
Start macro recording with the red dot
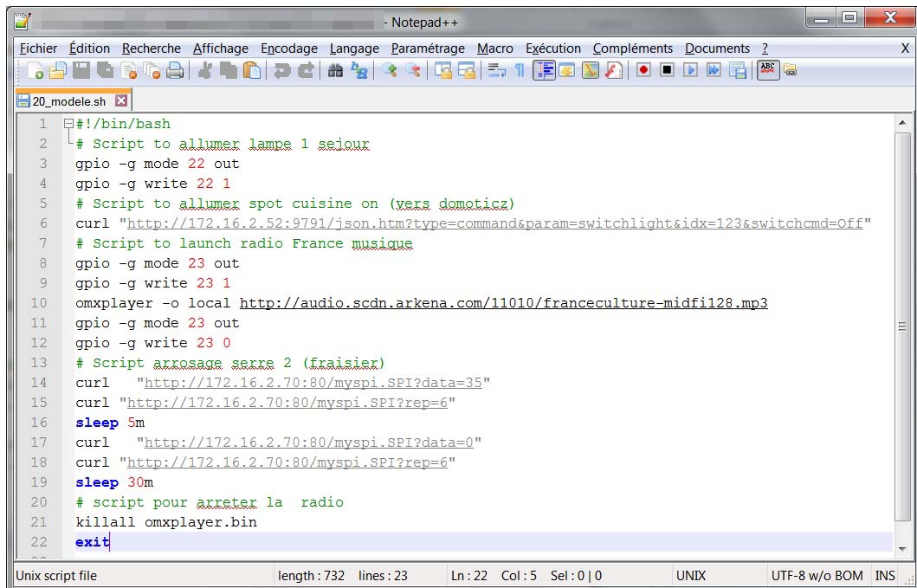pyautogui.click(x=644, y=71)
